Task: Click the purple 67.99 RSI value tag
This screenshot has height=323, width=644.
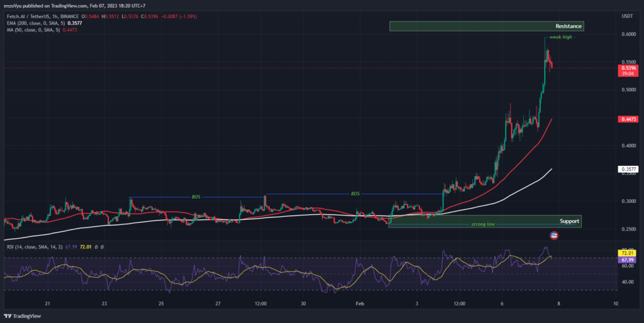Action: [628, 260]
